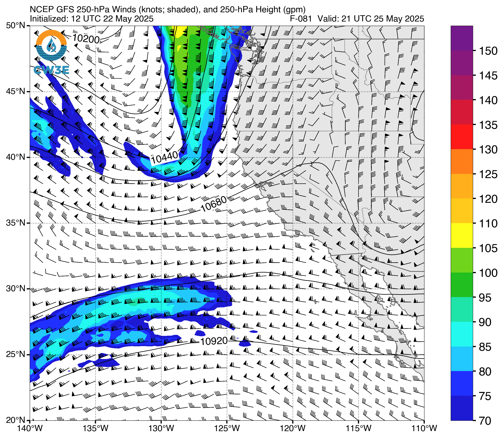
Task: Click the colorbar segment between 120 and 125
Action: coord(462,186)
